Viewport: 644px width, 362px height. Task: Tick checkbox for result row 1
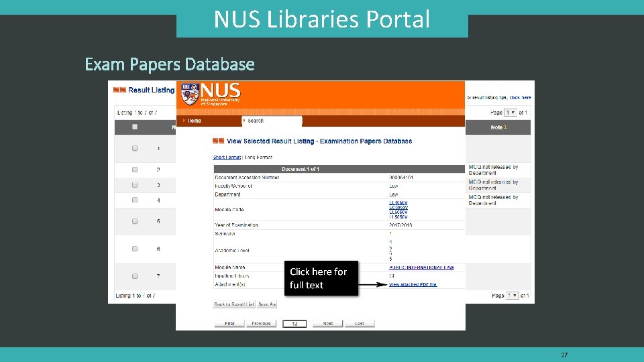(135, 148)
